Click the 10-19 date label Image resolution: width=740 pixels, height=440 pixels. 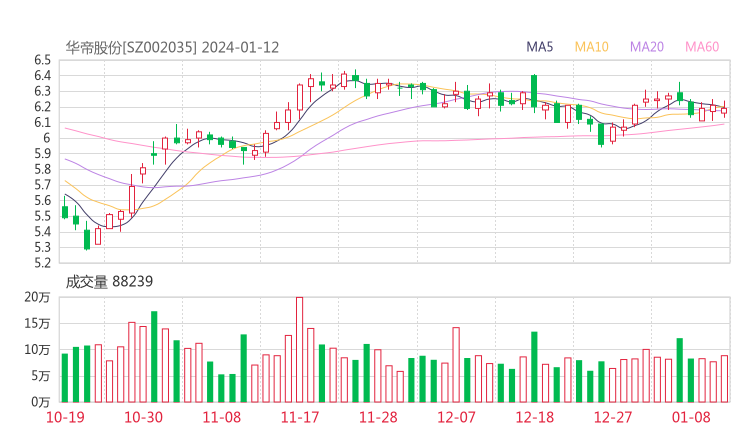(65, 417)
